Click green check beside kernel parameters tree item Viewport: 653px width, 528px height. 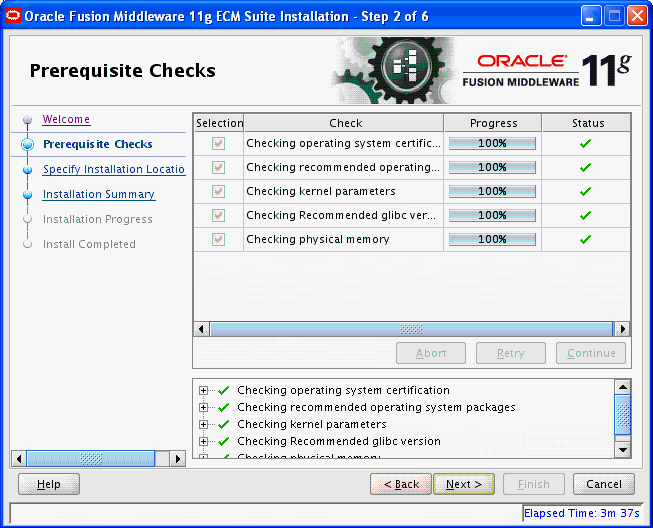(224, 424)
